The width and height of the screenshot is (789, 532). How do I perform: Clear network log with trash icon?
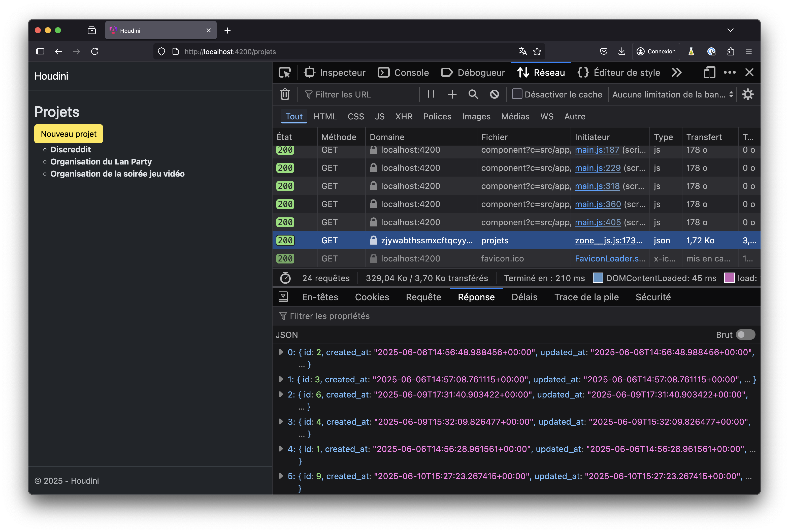[285, 94]
